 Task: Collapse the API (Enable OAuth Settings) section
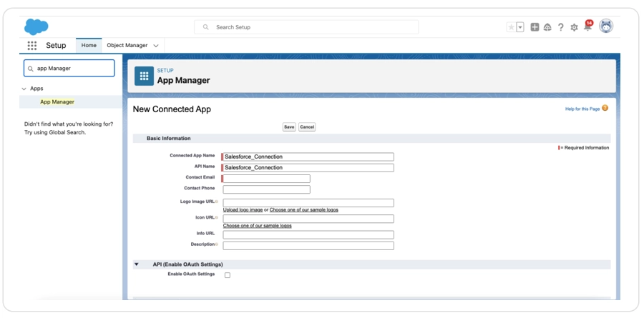pyautogui.click(x=137, y=264)
